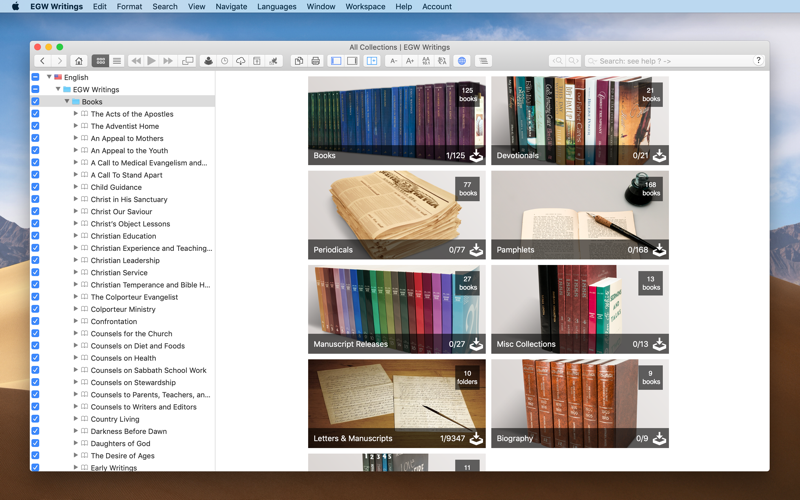Collapse the English tree node

pyautogui.click(x=49, y=77)
